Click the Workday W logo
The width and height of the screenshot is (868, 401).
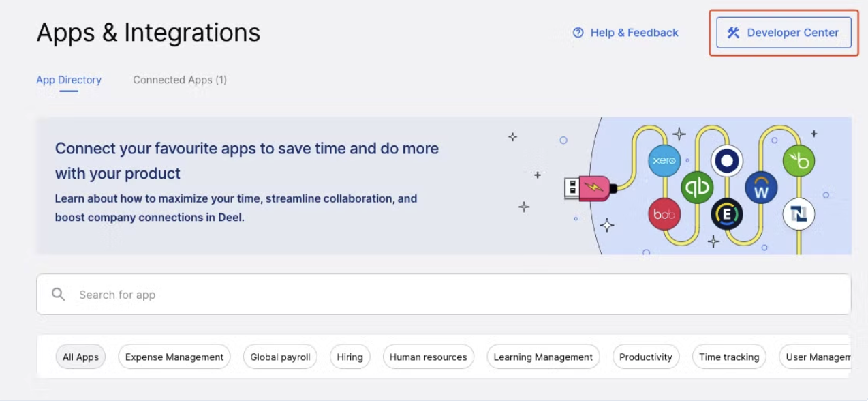tap(761, 188)
